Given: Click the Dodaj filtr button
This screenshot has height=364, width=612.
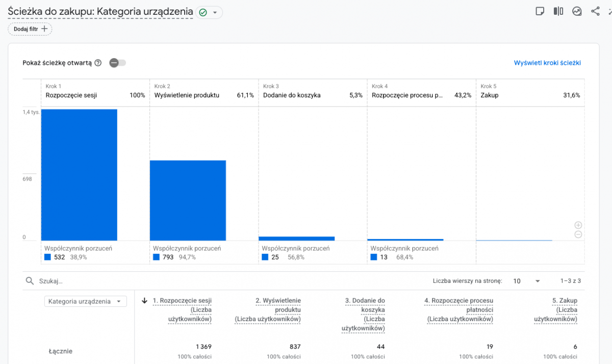Looking at the screenshot, I should tap(30, 29).
